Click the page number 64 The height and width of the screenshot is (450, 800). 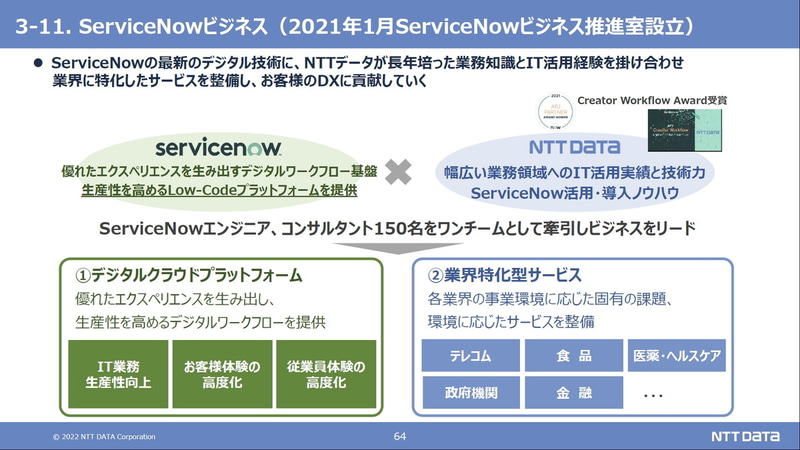400,436
